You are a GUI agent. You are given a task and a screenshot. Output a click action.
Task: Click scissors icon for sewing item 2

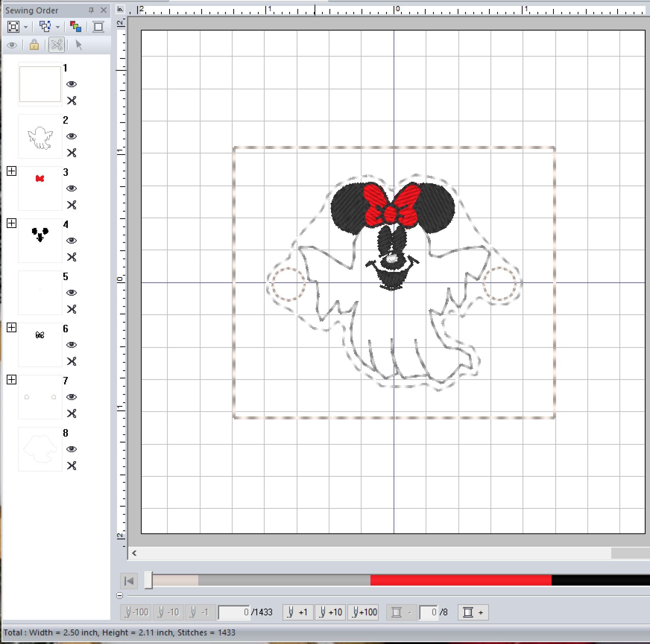tap(72, 153)
